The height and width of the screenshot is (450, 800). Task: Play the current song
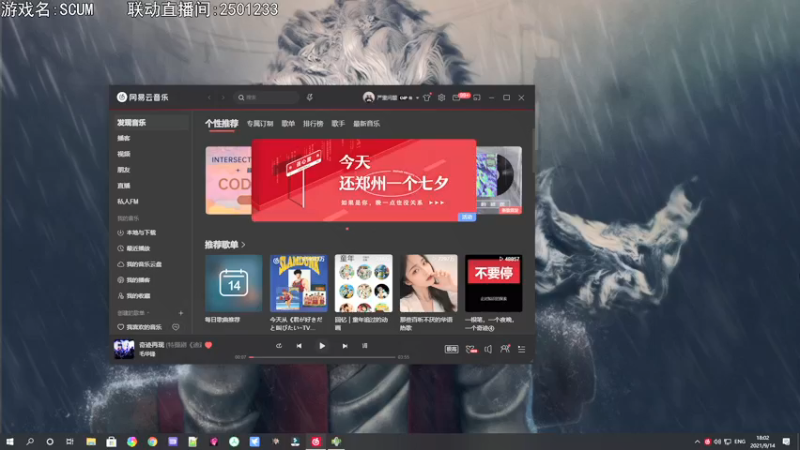point(322,346)
